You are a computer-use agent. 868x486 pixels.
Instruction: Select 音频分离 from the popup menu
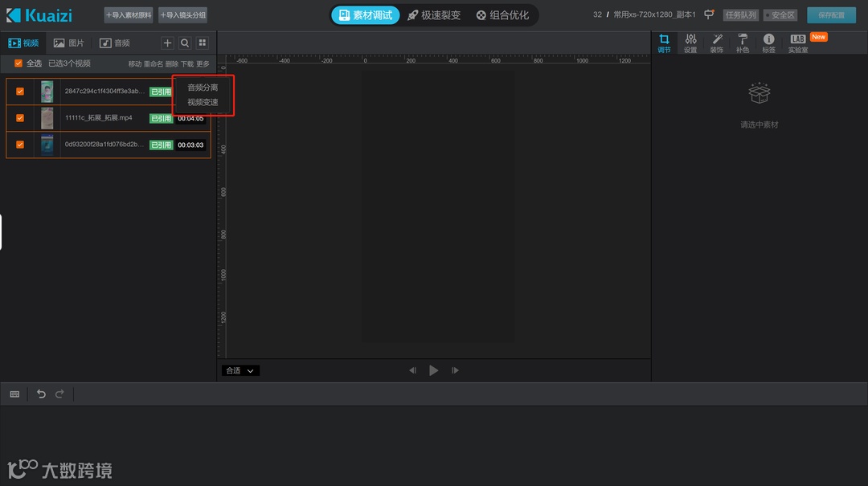point(203,88)
